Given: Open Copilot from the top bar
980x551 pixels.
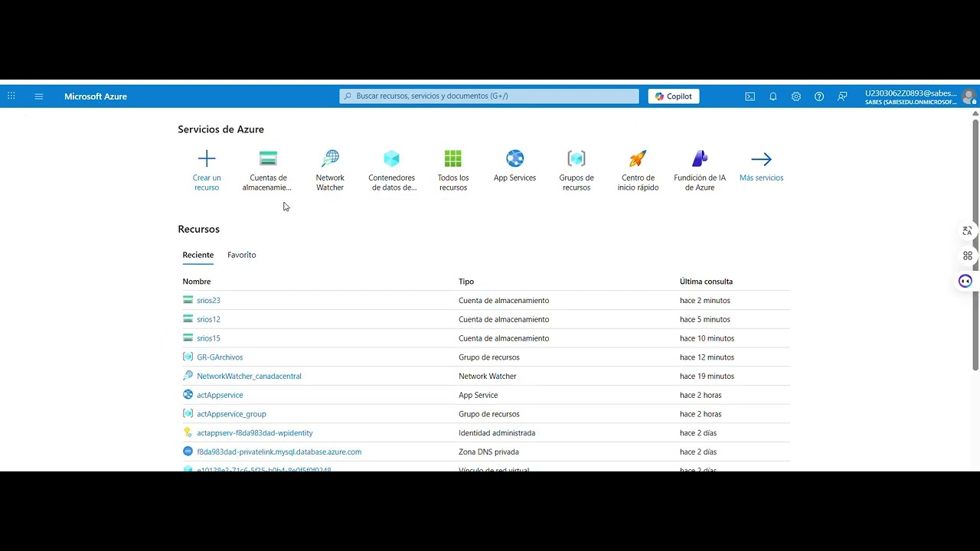Looking at the screenshot, I should (674, 96).
